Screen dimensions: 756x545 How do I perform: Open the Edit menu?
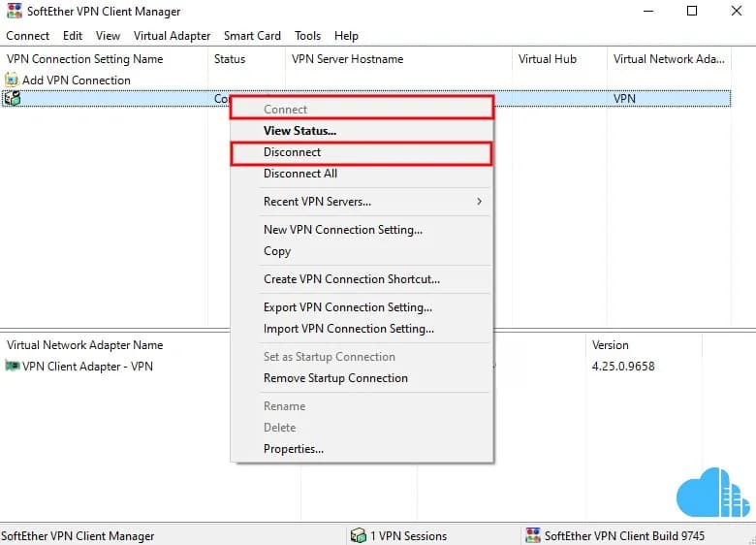click(73, 36)
